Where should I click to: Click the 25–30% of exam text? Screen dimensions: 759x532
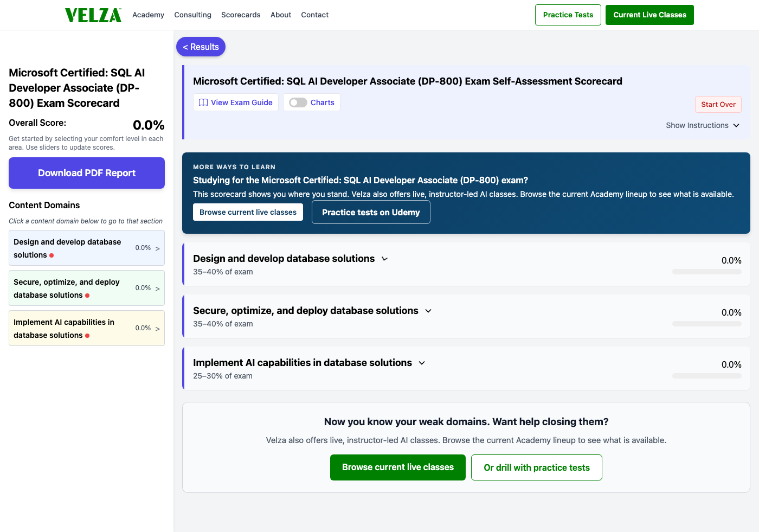coord(223,376)
